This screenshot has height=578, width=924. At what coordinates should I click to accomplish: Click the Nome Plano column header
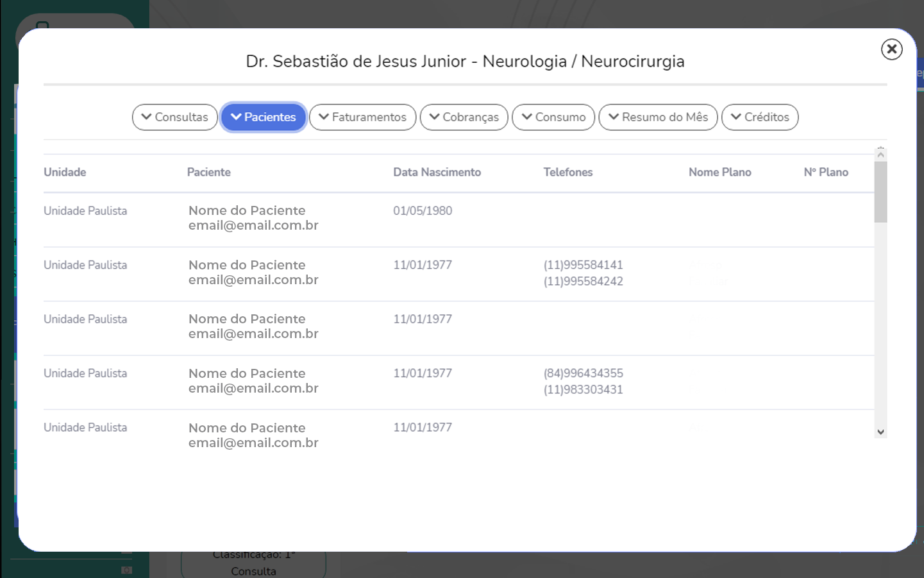point(719,173)
